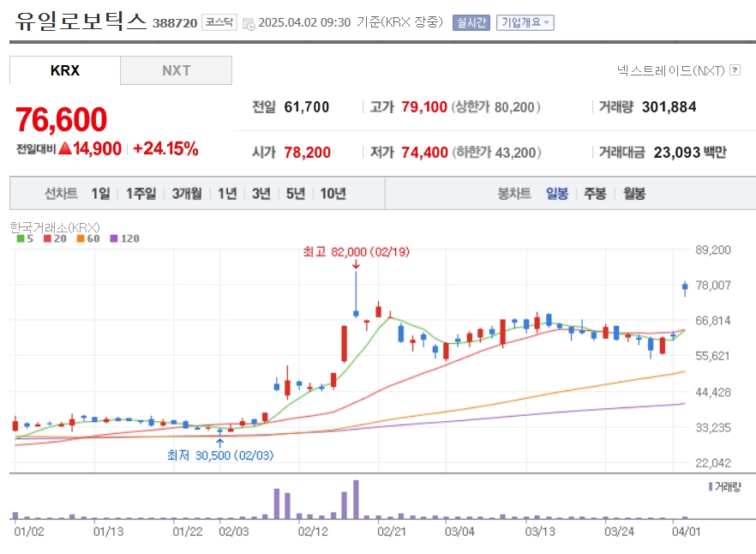
Task: Switch to the NXT tab
Action: (176, 70)
